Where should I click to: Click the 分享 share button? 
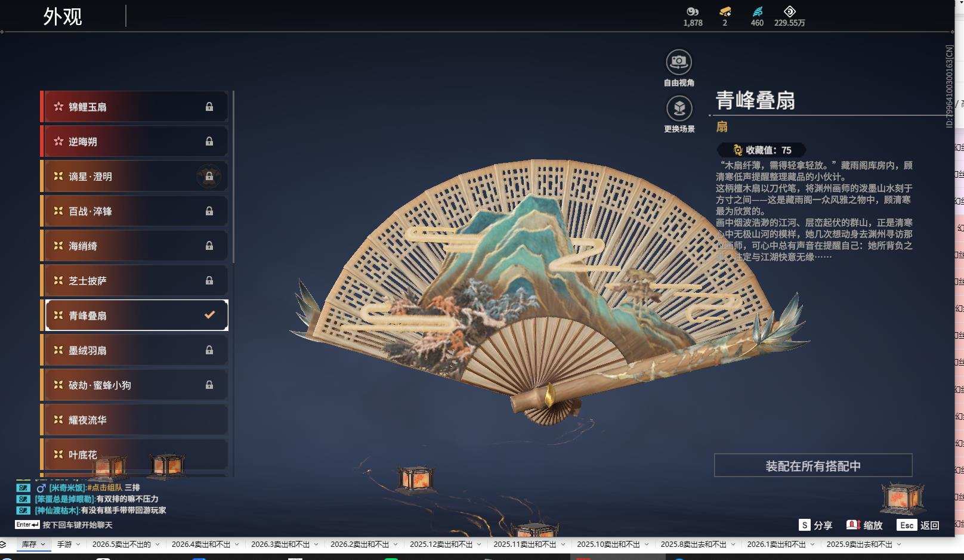click(823, 525)
